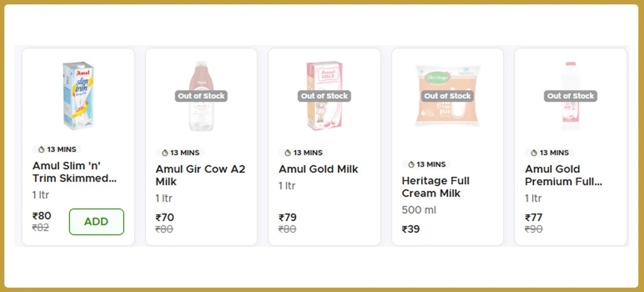
Task: Click timer icon on Amul Slim 'n' Trim card
Action: (x=41, y=150)
